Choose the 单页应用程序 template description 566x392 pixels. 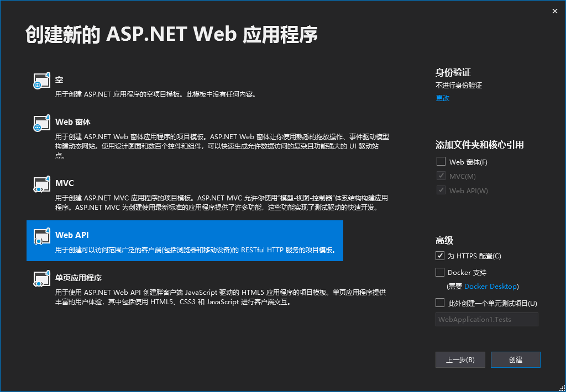pyautogui.click(x=220, y=297)
